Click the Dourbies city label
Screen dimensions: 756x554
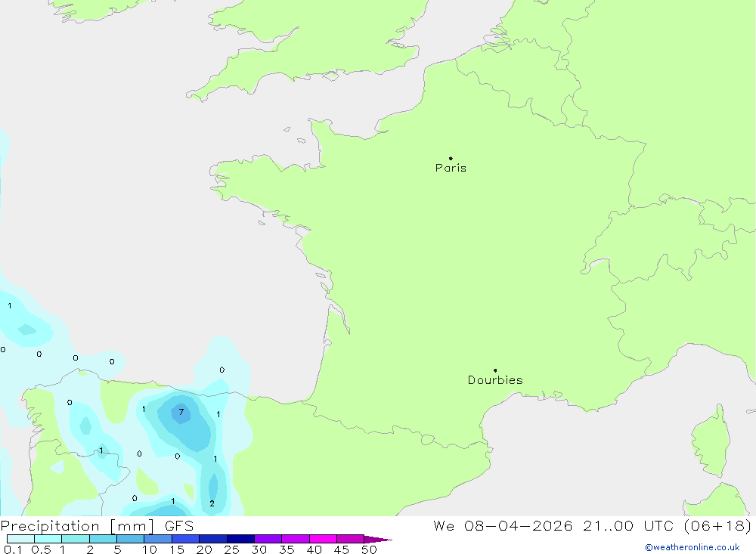tap(495, 380)
